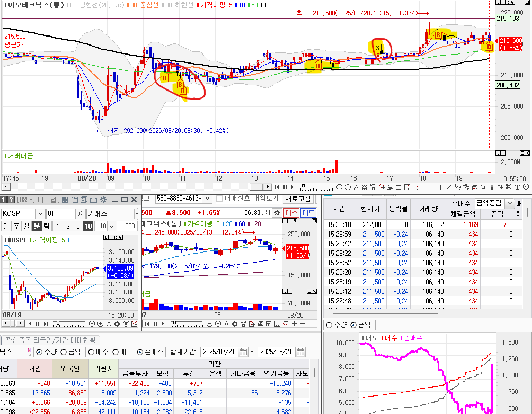Zoom in KOSPI mini chart with plus icon
The width and height of the screenshot is (532, 414).
click(x=101, y=324)
